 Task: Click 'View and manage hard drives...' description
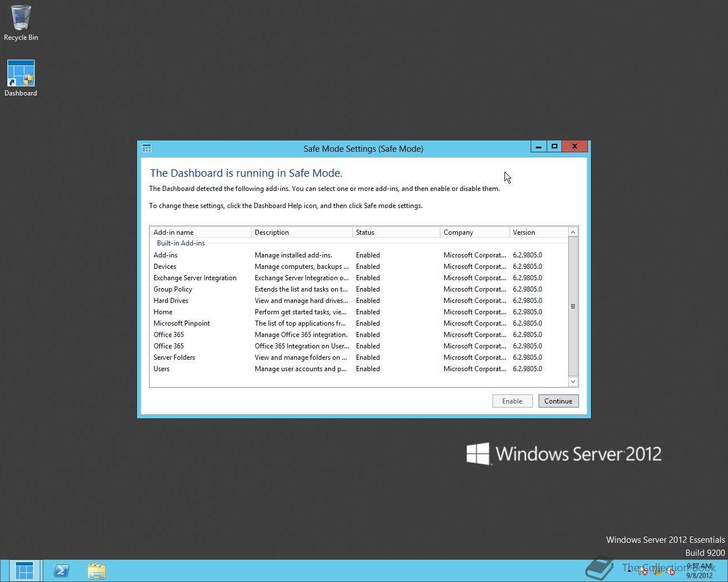301,300
